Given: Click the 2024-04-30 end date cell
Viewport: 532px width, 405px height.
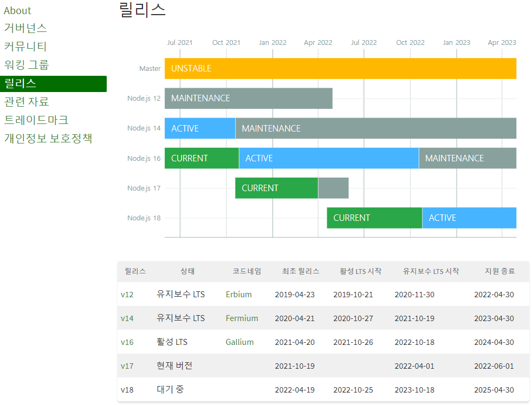Looking at the screenshot, I should pyautogui.click(x=494, y=342).
